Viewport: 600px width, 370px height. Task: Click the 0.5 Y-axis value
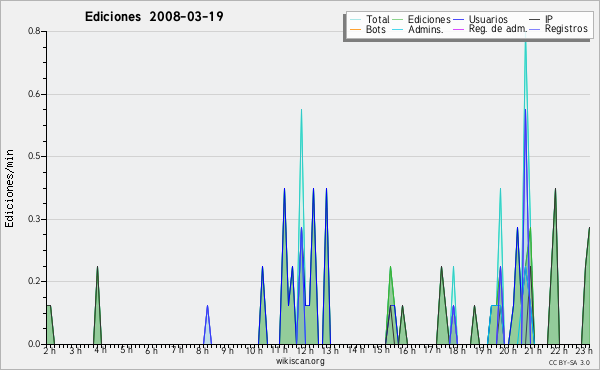pyautogui.click(x=34, y=156)
